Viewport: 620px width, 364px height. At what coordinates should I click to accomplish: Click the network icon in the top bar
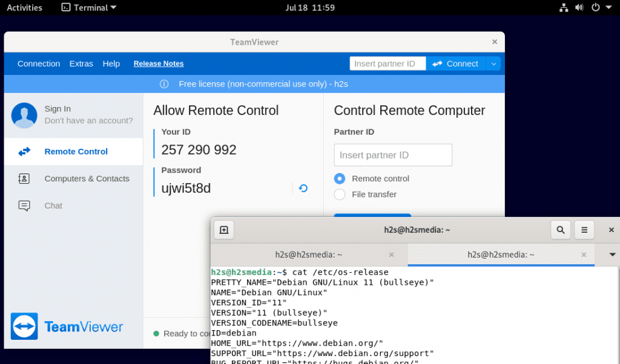tap(563, 7)
